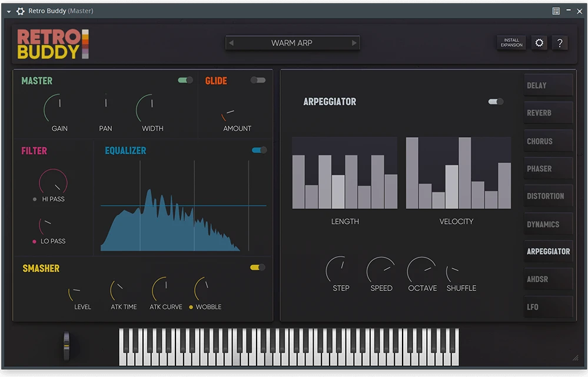The width and height of the screenshot is (588, 377).
Task: Click the window resize grip icon
Action: click(x=575, y=358)
